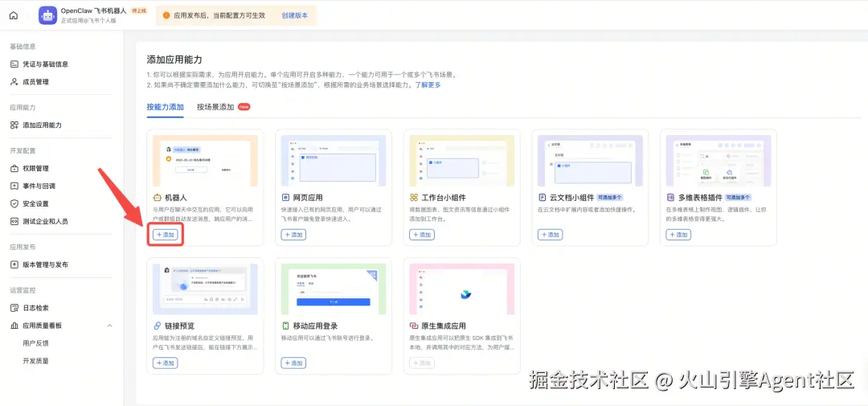Click the 工作台小组件 grid icon
Viewport: 868px width, 406px height.
coord(414,198)
